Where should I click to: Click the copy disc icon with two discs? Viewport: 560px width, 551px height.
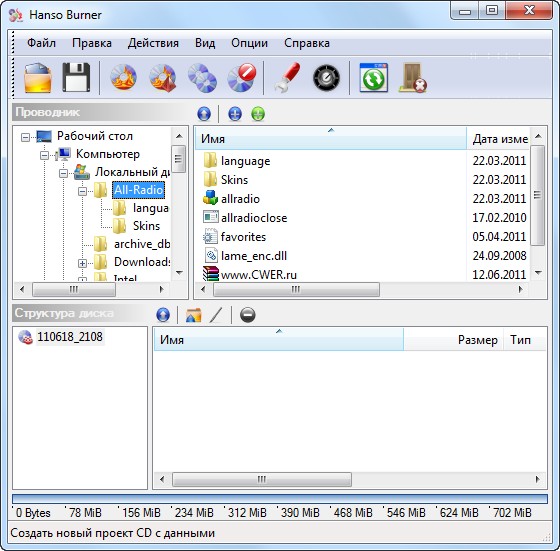point(202,78)
